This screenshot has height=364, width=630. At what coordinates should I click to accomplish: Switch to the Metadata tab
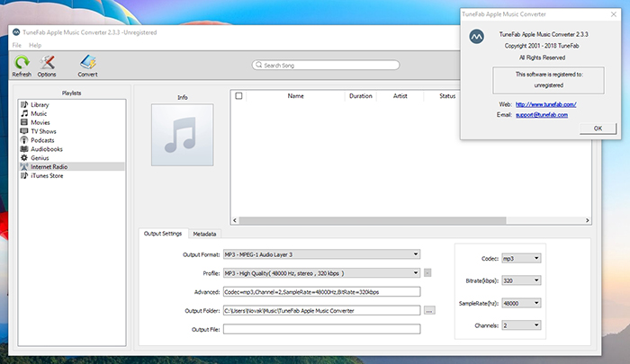(204, 234)
